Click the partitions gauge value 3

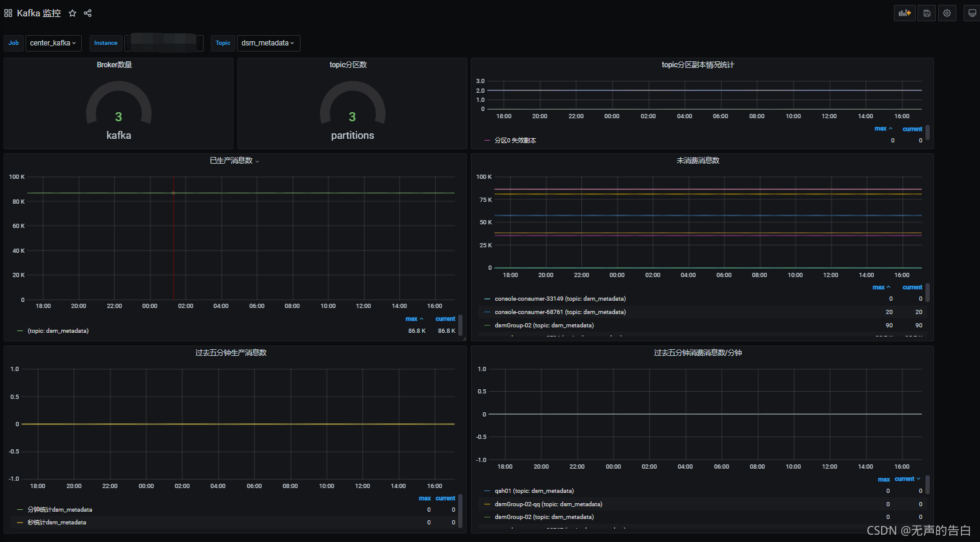(x=352, y=116)
